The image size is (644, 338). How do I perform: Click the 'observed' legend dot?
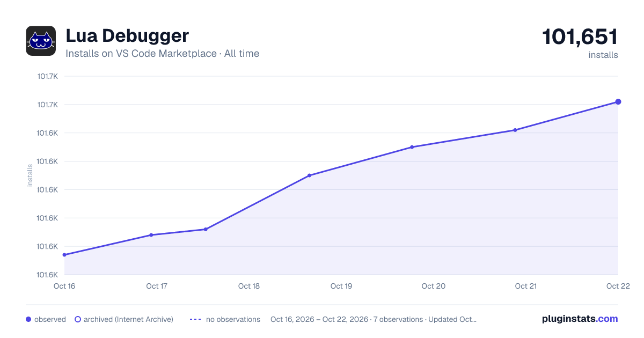[x=28, y=319]
